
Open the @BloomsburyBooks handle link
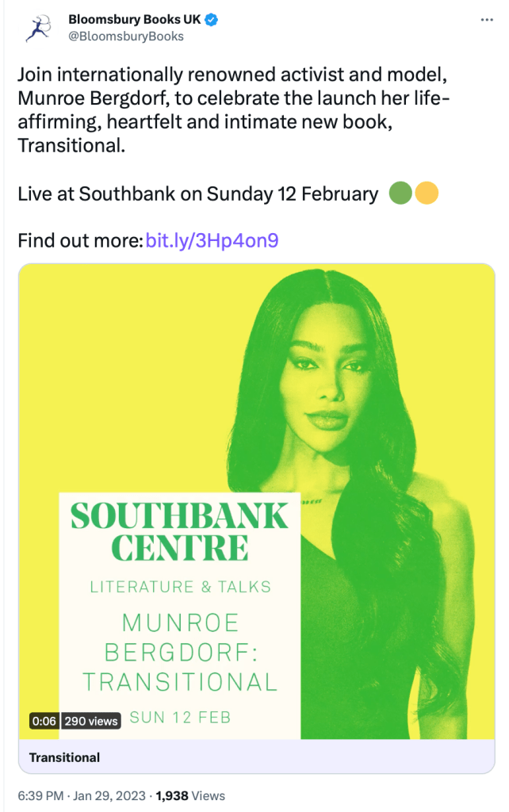point(126,36)
